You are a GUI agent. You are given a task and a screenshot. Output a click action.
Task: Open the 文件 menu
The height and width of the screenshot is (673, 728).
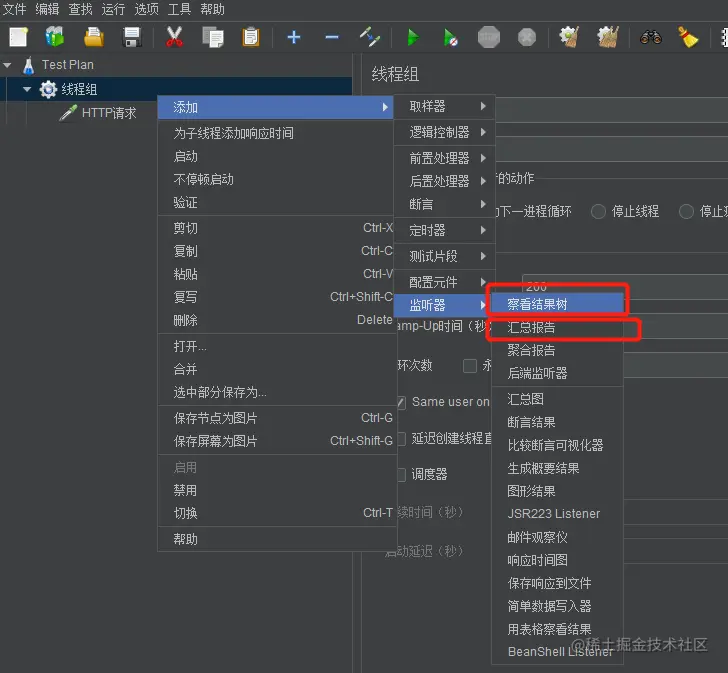pyautogui.click(x=14, y=9)
